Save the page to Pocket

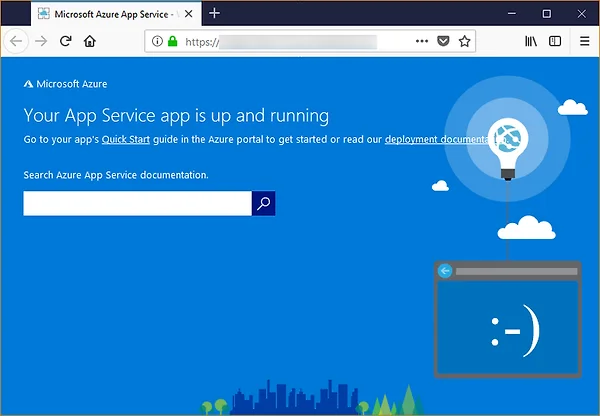tap(443, 41)
